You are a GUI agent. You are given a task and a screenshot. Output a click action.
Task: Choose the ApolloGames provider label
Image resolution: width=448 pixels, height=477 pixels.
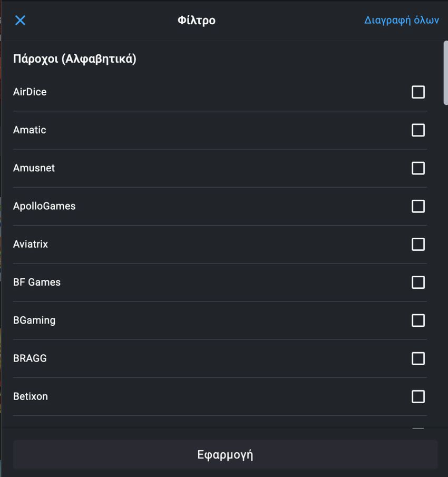(x=44, y=206)
